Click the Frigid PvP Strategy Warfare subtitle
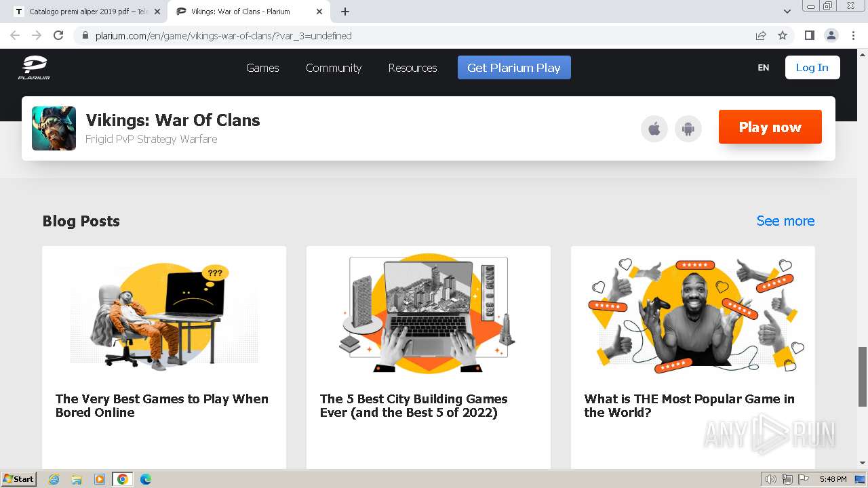This screenshot has height=488, width=868. pos(151,139)
